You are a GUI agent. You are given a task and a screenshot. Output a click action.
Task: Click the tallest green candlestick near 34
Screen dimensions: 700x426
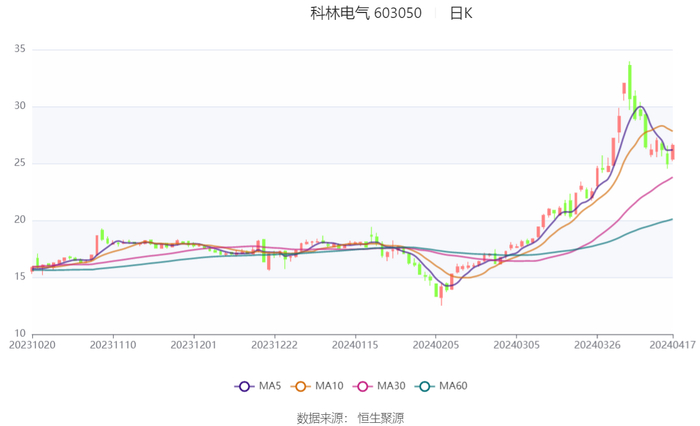coord(629,83)
